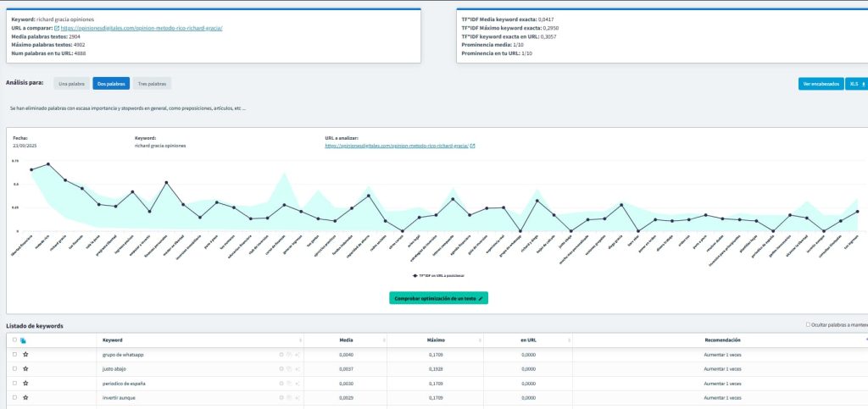The height and width of the screenshot is (409, 868).
Task: Click middle action icon in 'periodico de españa' row
Action: (289, 383)
